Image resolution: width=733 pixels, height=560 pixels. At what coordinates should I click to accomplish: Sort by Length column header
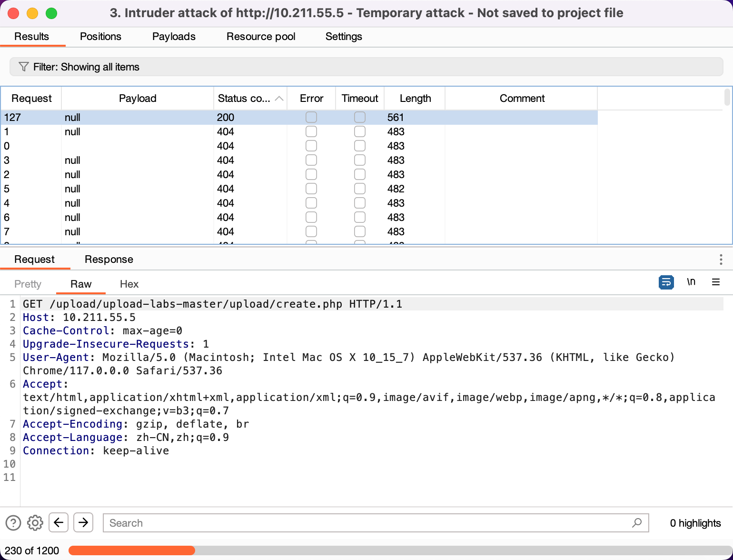(415, 99)
